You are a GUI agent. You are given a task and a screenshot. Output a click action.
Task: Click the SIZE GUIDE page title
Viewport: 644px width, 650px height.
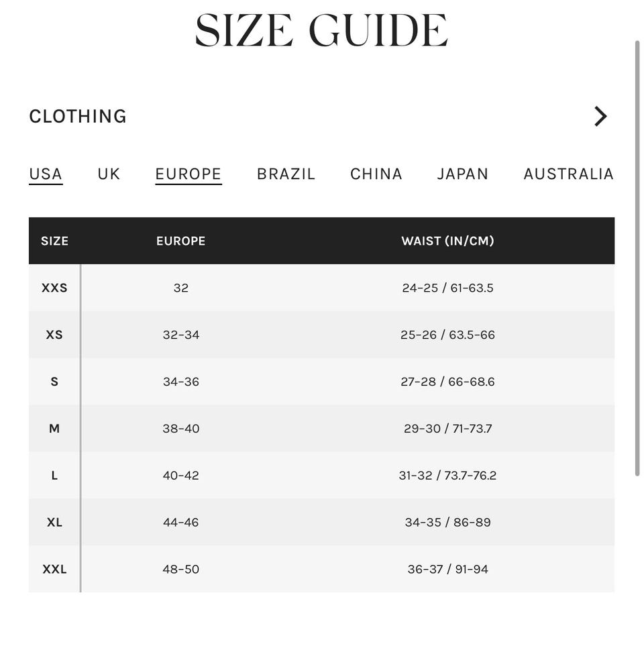(321, 31)
